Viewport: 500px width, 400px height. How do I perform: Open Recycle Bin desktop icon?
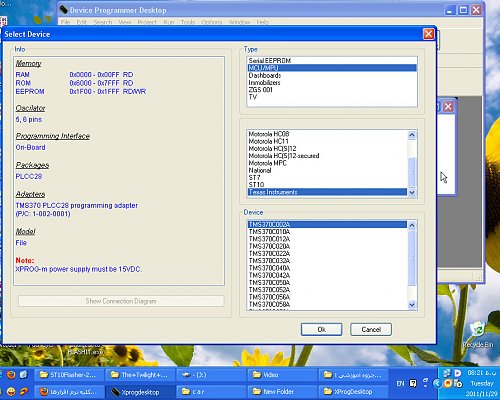point(478,334)
